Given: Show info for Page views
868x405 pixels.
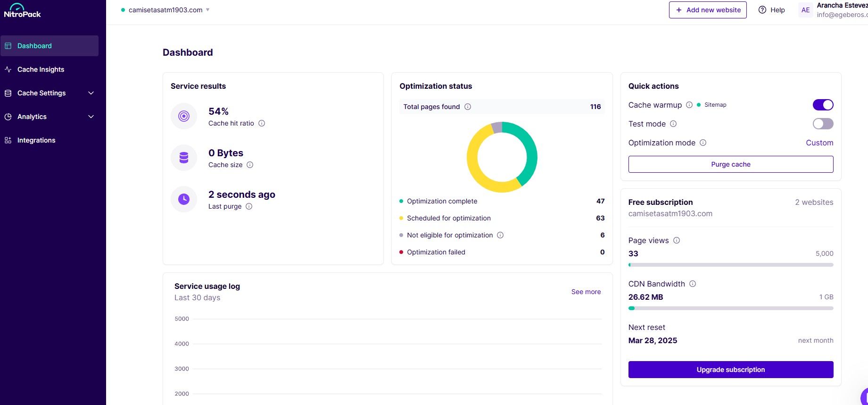Looking at the screenshot, I should [x=677, y=240].
